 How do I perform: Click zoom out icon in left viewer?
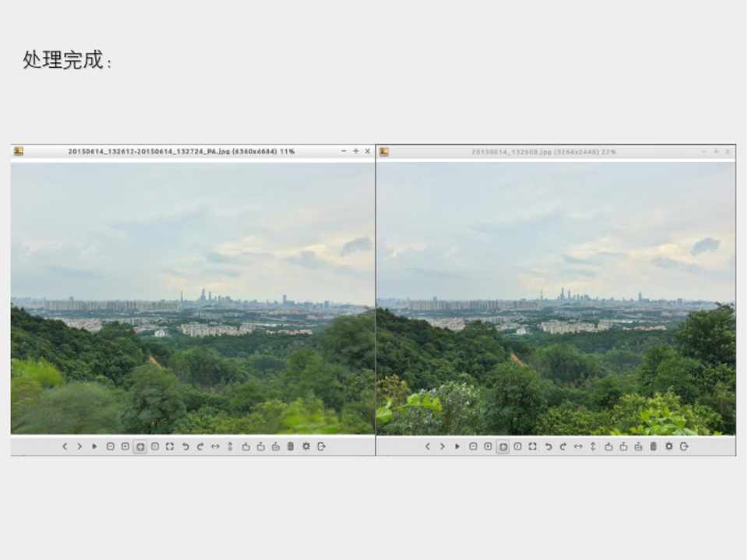tap(110, 446)
